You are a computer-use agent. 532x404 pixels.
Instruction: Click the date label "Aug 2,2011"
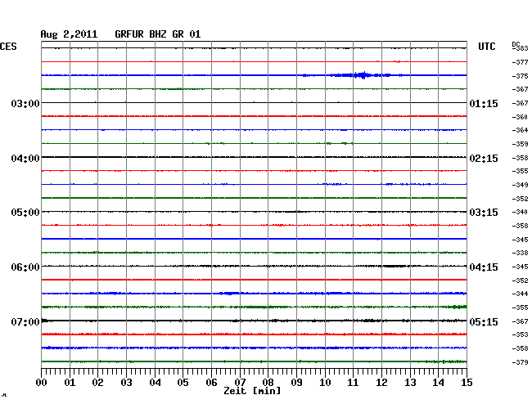(x=69, y=34)
